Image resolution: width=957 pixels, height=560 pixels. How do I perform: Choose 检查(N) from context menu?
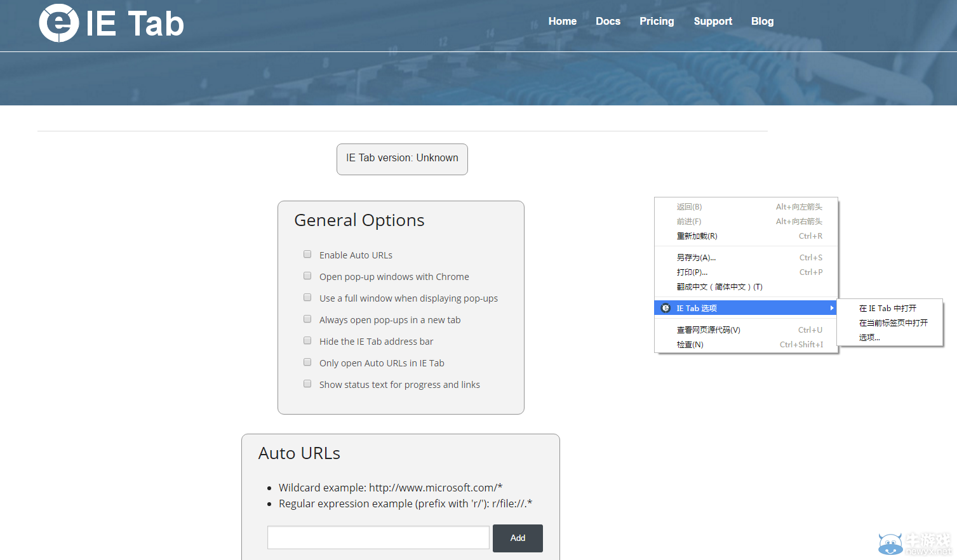pyautogui.click(x=746, y=344)
